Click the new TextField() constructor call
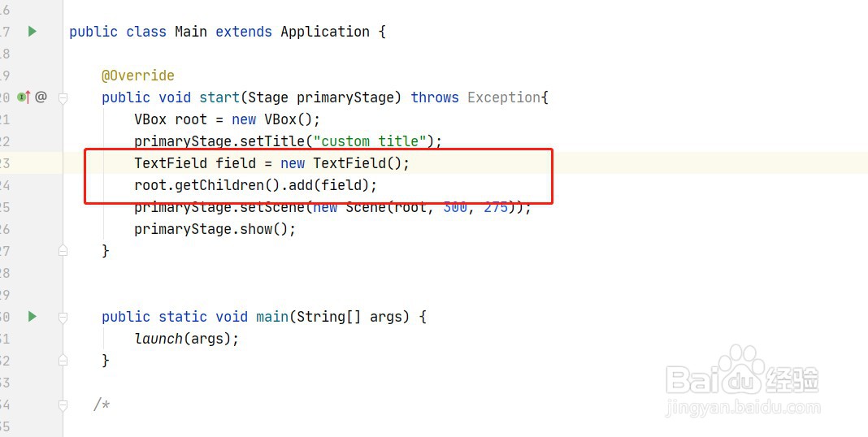Screen dimensions: 868x437 pyautogui.click(x=345, y=163)
